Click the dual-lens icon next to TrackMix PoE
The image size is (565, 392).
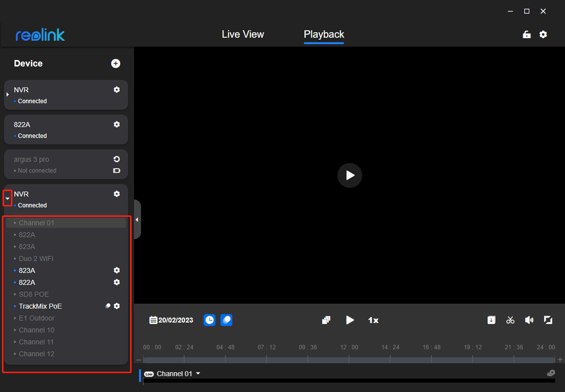108,306
